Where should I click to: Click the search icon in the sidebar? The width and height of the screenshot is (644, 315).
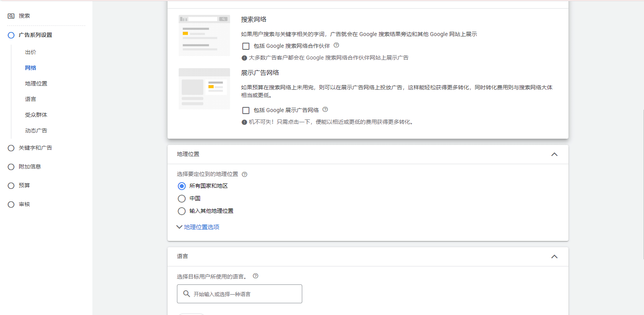tap(11, 16)
